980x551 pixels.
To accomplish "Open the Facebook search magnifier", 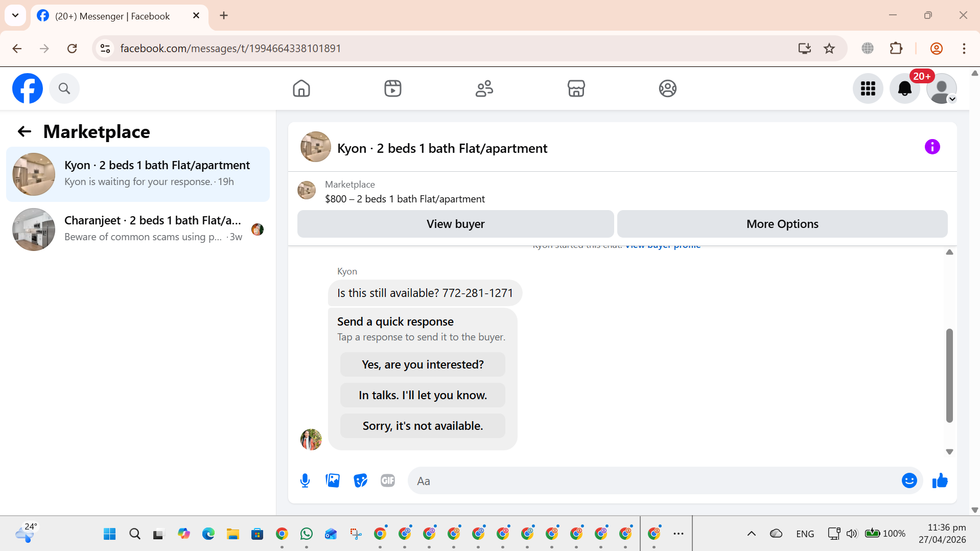I will coord(64,88).
